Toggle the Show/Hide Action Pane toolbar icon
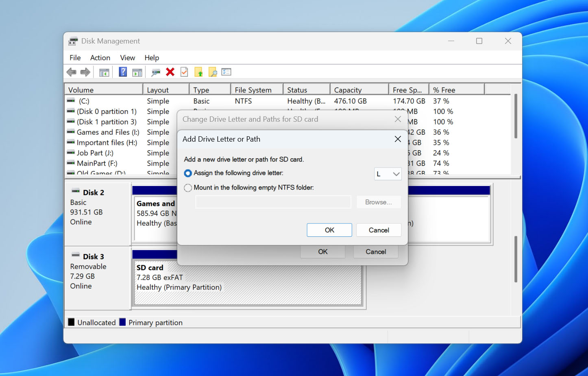588x376 pixels. point(137,72)
